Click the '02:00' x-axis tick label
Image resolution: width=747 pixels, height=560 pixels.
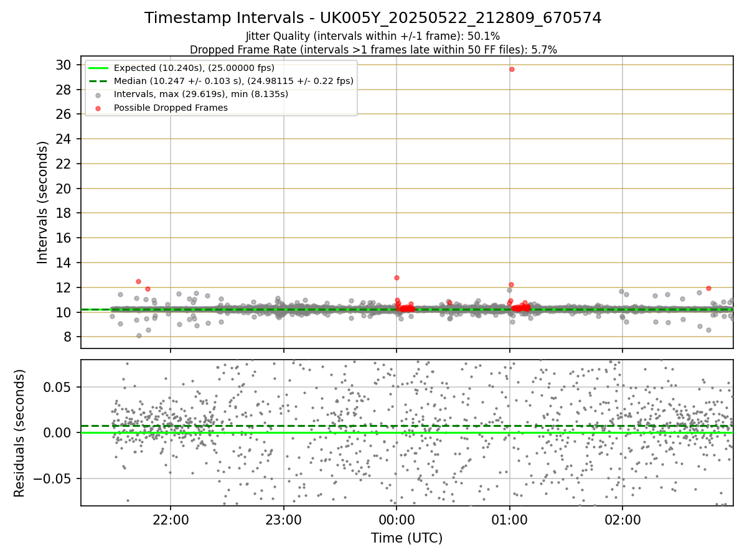coord(623,519)
